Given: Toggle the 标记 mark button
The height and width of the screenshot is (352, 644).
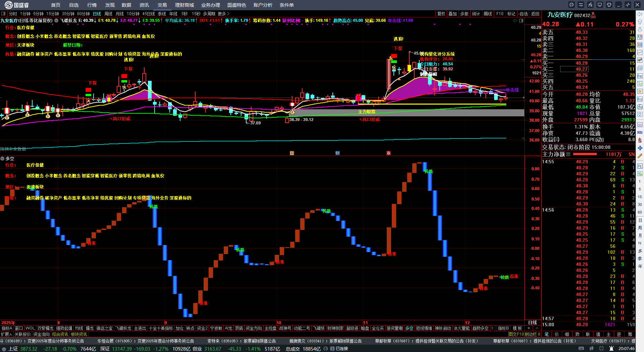Looking at the screenshot, I should coord(512,14).
